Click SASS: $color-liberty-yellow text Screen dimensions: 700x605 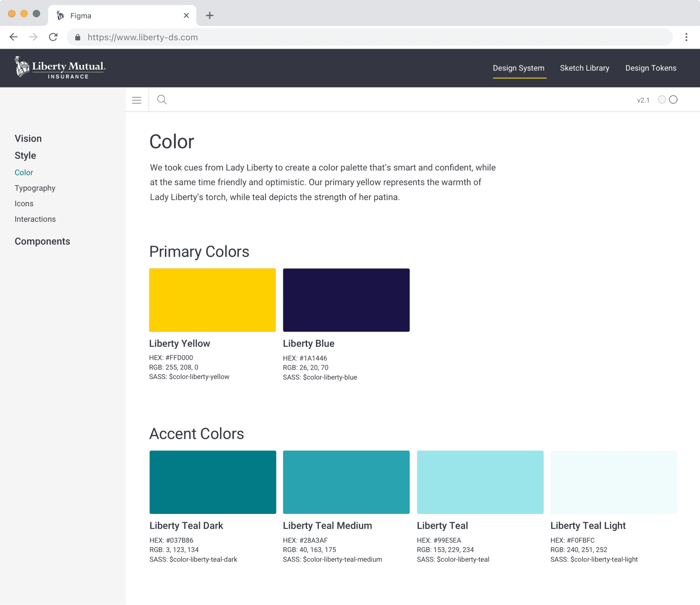coord(189,377)
